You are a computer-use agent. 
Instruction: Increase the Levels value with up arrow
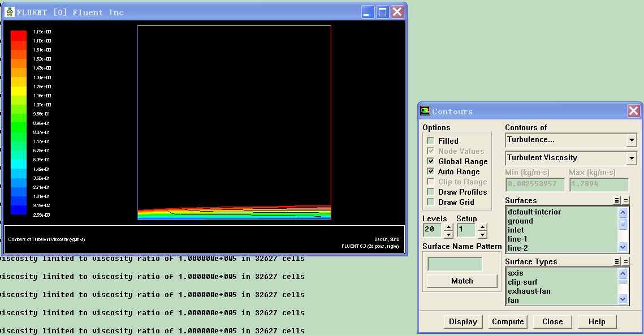coord(448,227)
